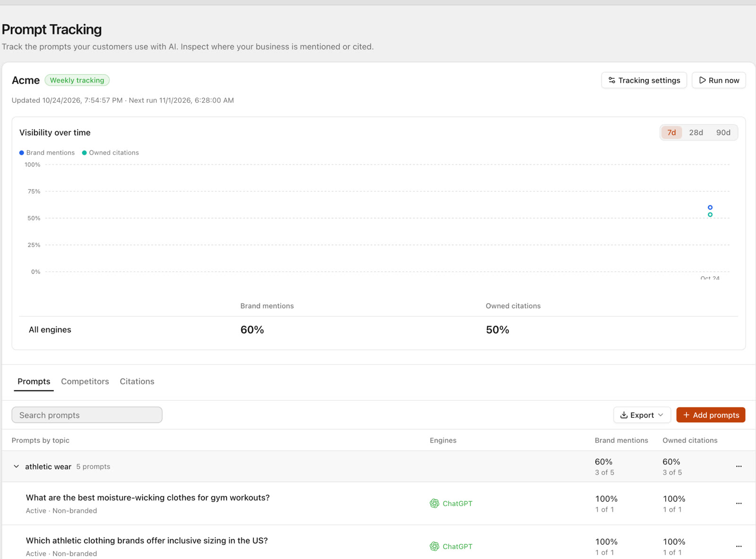This screenshot has height=559, width=756.
Task: Switch to the Competitors tab
Action: coord(85,381)
